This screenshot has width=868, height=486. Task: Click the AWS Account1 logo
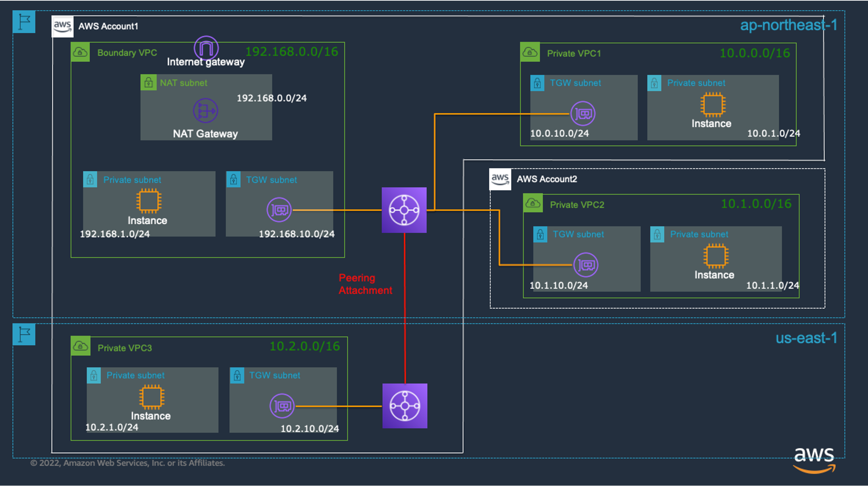point(63,26)
